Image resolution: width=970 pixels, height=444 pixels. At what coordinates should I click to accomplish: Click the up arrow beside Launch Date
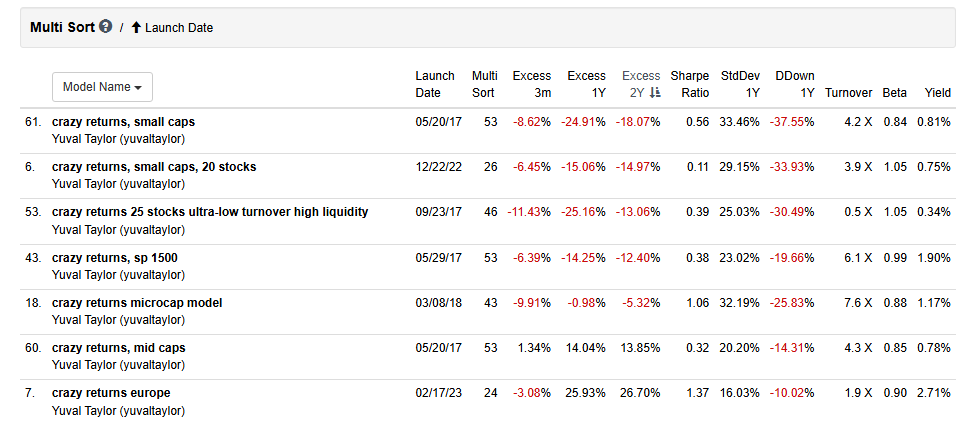click(x=136, y=28)
